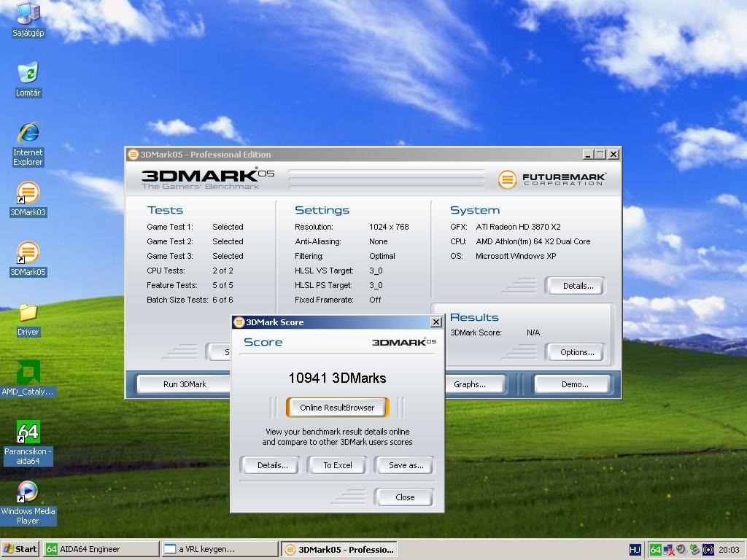Click the volume speaker tray icon
This screenshot has width=747, height=560.
click(682, 550)
